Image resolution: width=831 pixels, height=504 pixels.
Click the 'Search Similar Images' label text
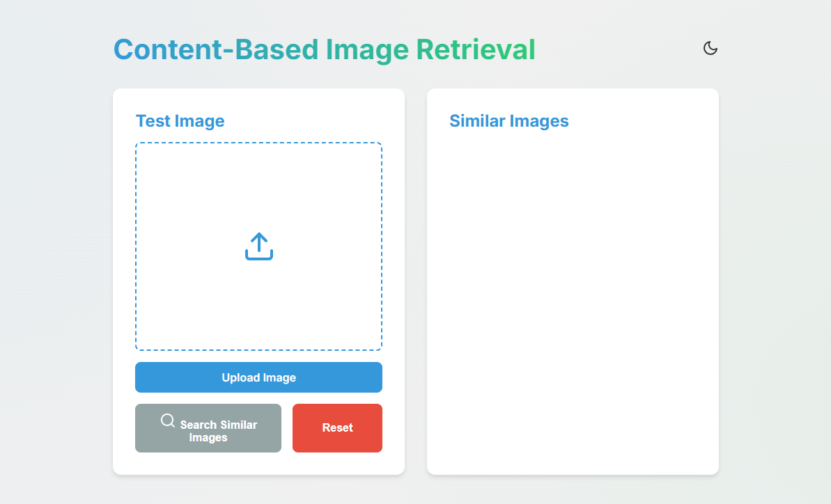click(217, 431)
